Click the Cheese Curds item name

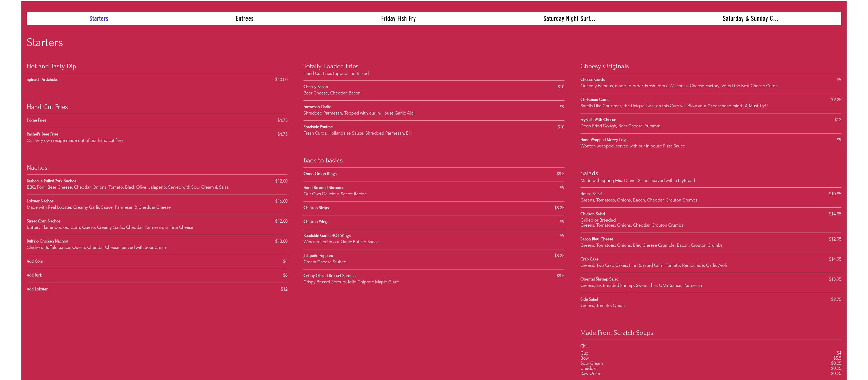592,79
